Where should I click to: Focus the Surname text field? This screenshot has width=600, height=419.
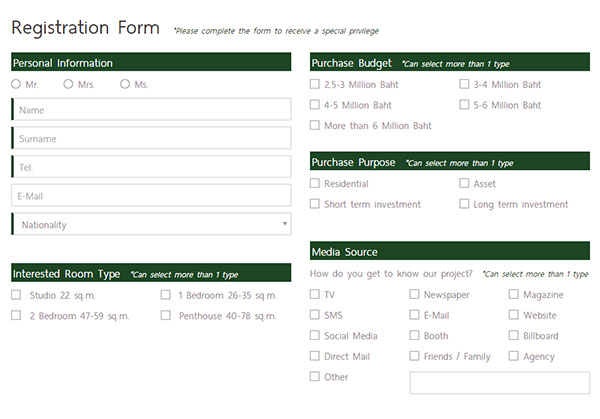pos(151,139)
